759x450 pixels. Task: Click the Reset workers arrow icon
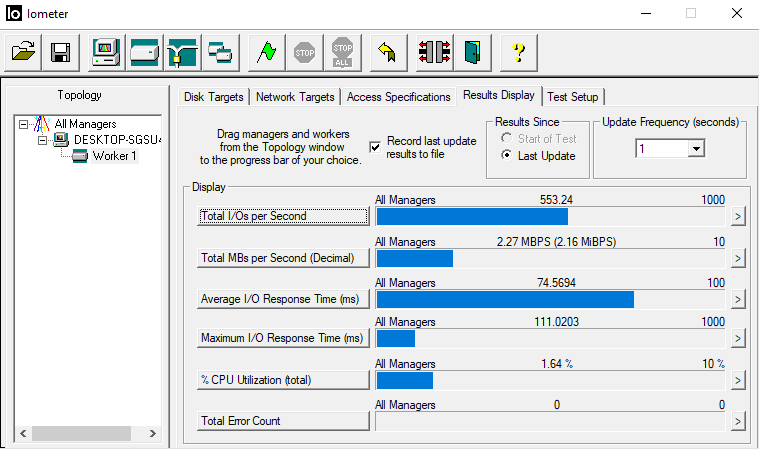(388, 51)
